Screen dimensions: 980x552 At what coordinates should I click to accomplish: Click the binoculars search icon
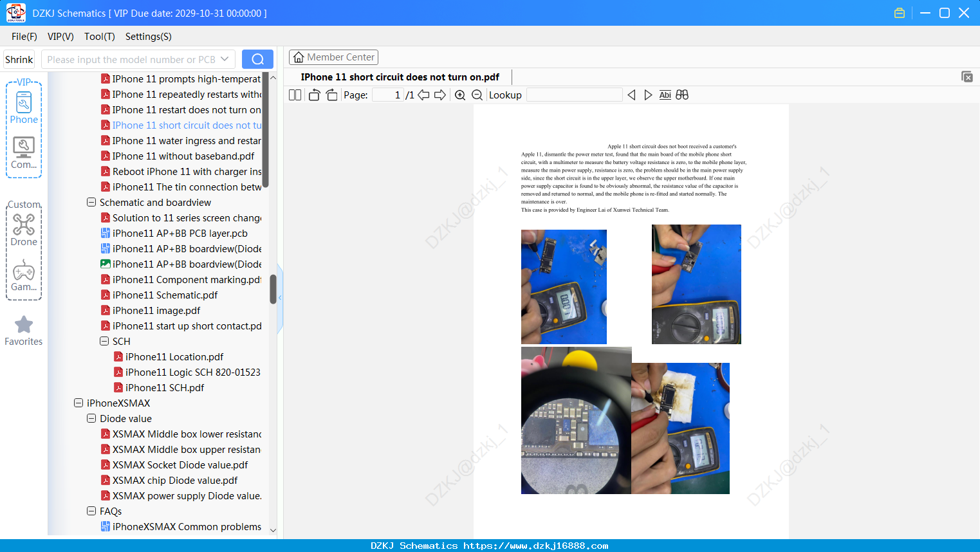click(x=682, y=95)
